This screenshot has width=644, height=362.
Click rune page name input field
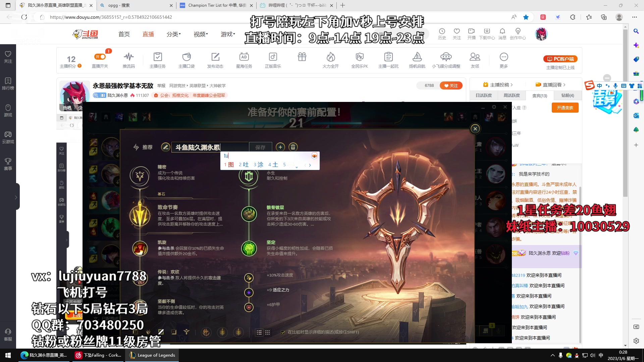pos(210,147)
